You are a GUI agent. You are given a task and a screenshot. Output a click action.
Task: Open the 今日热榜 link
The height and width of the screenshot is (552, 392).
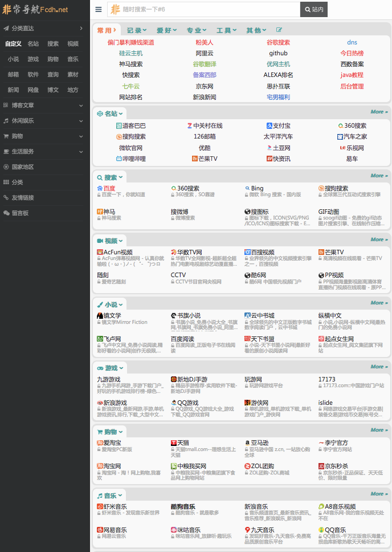352,53
